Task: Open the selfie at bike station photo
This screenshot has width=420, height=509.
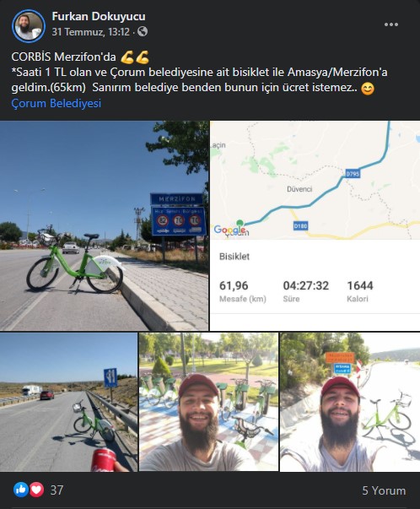Action: [208, 402]
